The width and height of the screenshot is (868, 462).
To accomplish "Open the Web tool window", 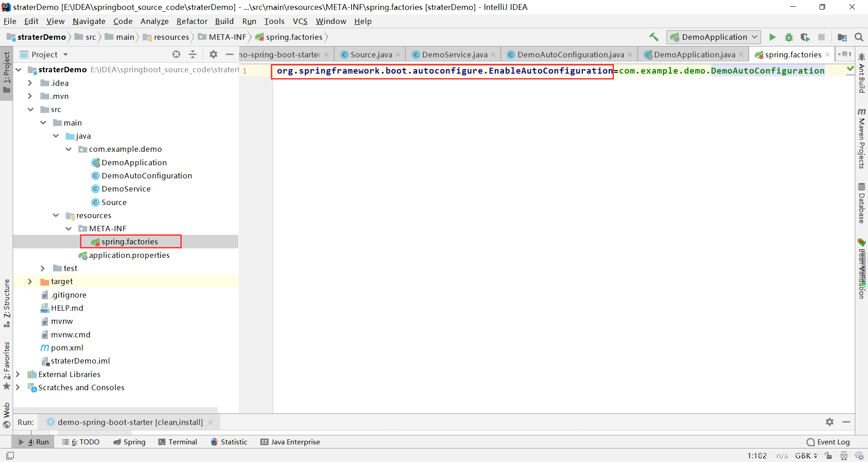I will (6, 415).
